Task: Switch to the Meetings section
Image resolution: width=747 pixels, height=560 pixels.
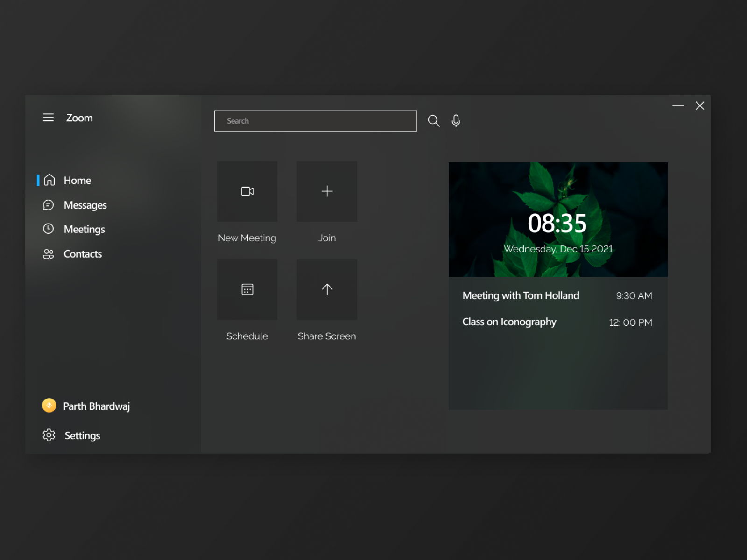Action: pos(84,229)
